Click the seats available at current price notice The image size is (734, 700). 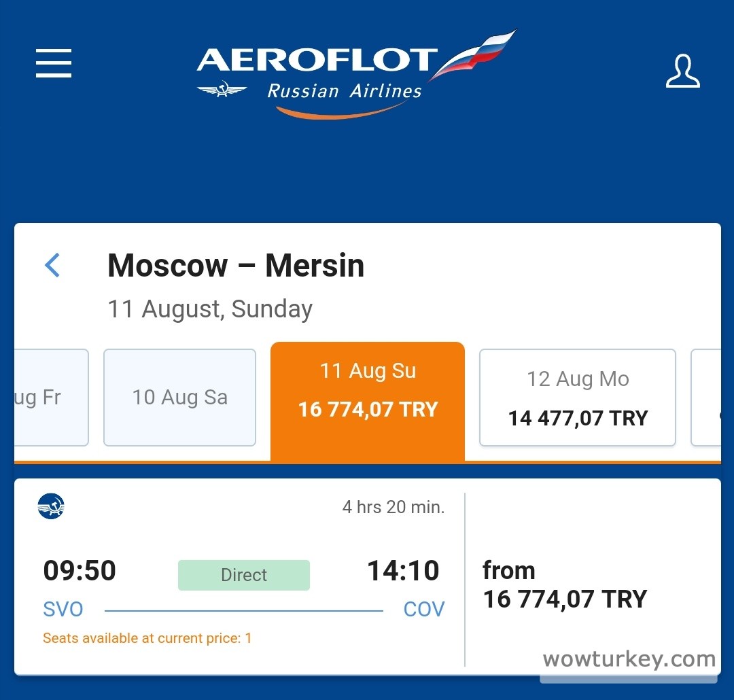point(147,638)
